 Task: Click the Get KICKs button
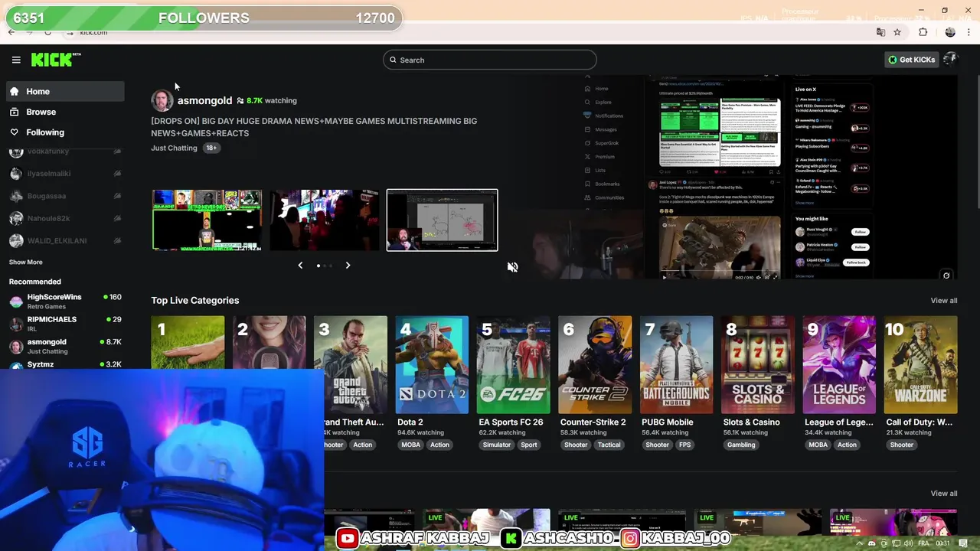[x=911, y=60]
